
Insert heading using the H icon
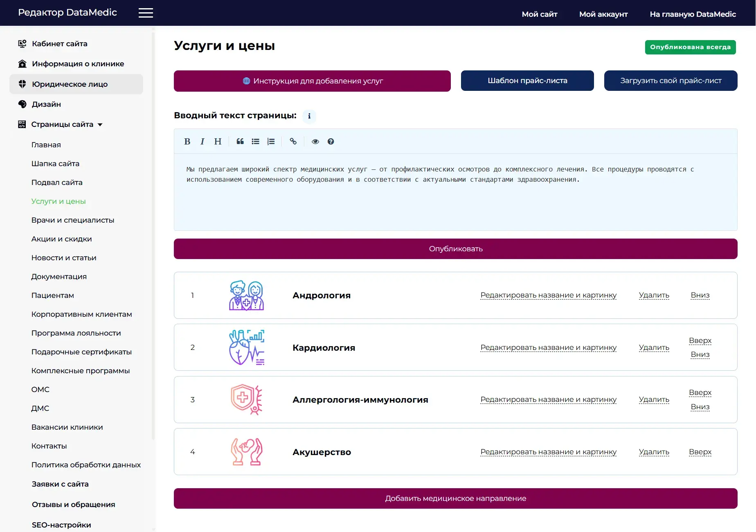218,142
